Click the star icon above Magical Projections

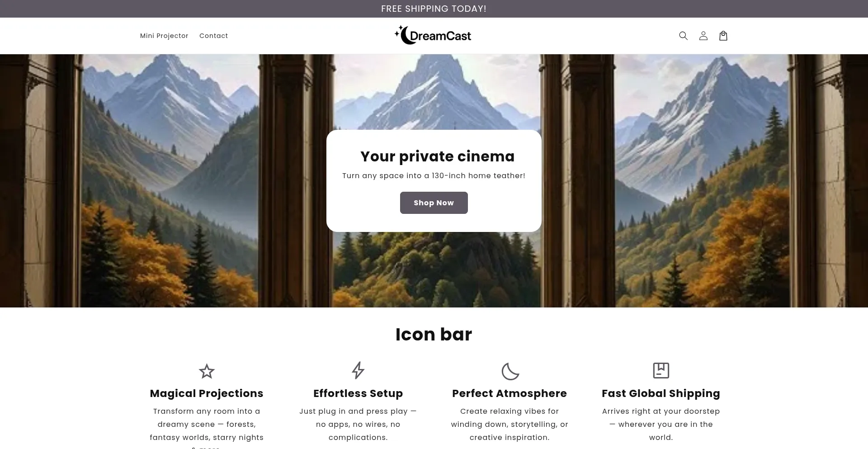[207, 371]
